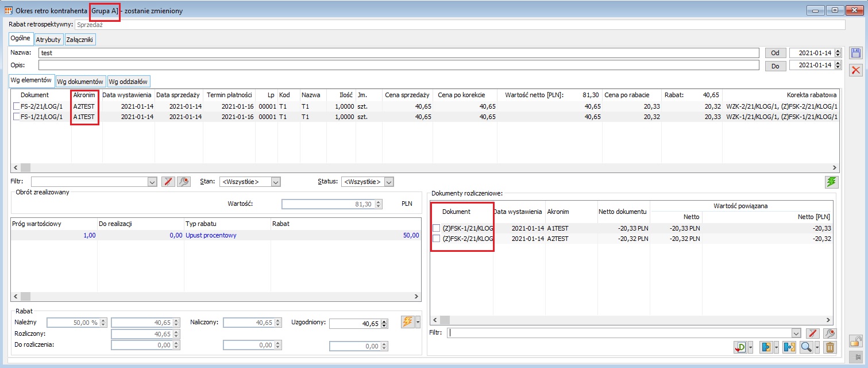The width and height of the screenshot is (868, 368).
Task: Click the green D document generate icon
Action: click(740, 347)
